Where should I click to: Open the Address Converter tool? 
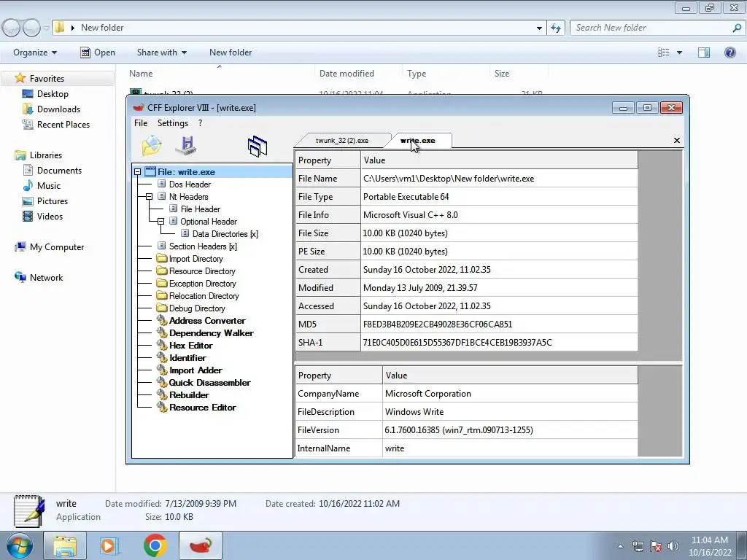tap(207, 321)
